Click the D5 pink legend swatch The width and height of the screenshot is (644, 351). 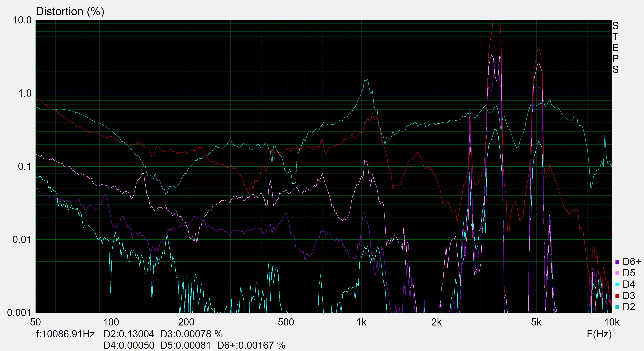[x=617, y=273]
